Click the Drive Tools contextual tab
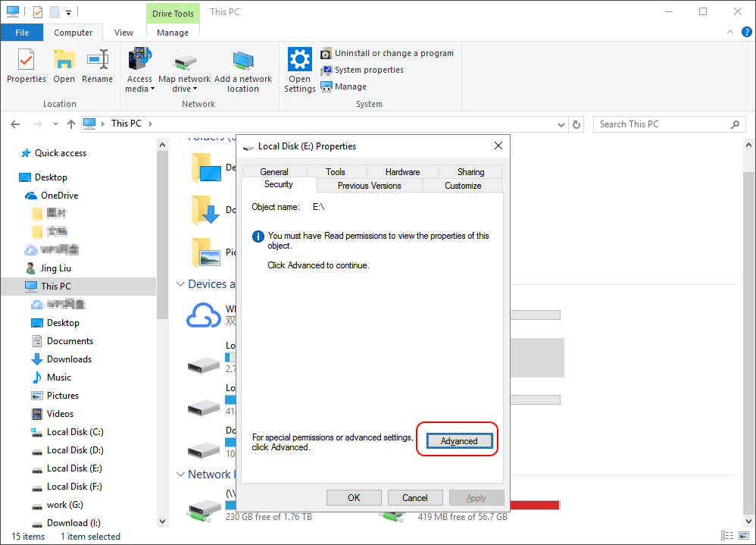The width and height of the screenshot is (756, 545). point(173,14)
